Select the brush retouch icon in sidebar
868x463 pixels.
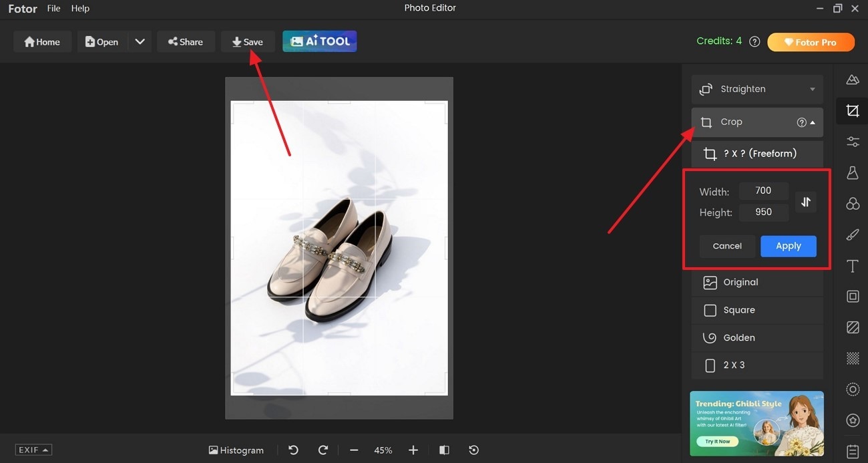pos(853,235)
